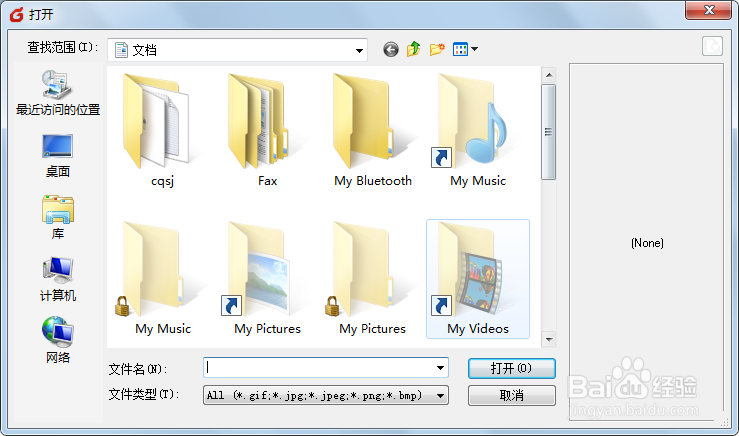Go up one folder level

coord(413,49)
